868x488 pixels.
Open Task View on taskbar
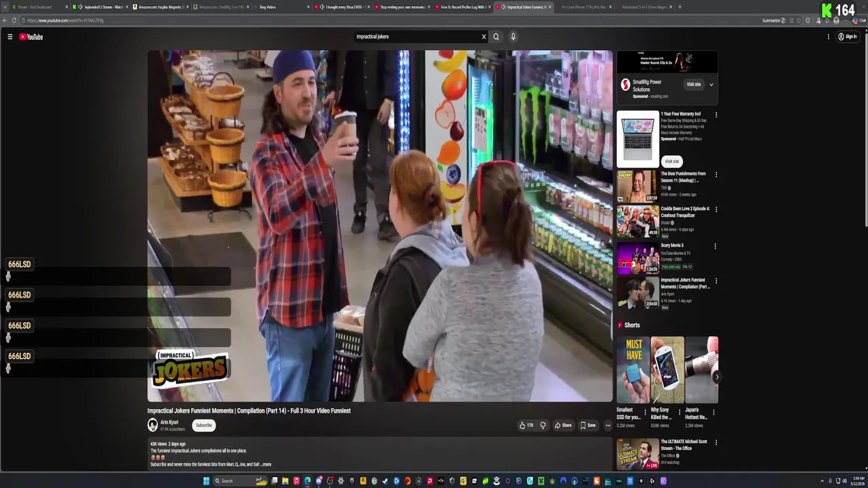tap(275, 481)
